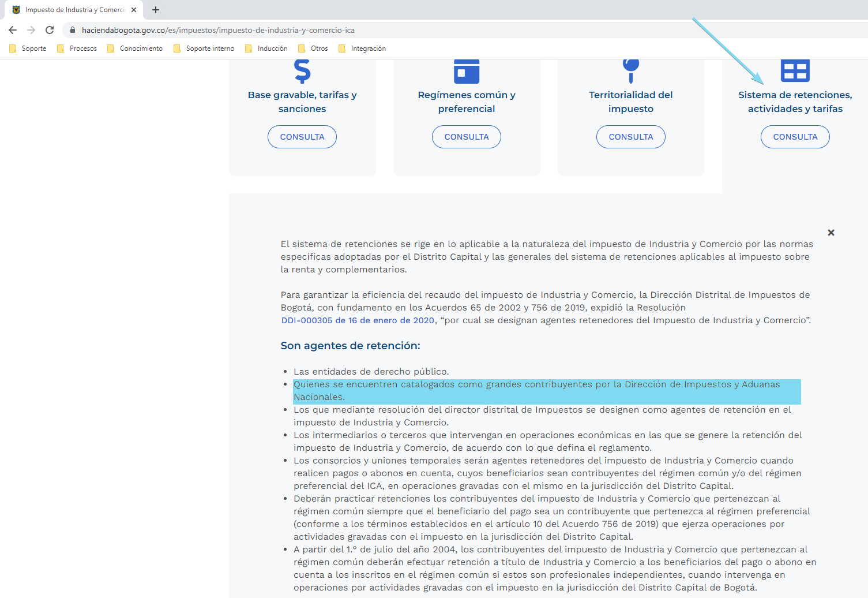Open the Soporte bookmark folder
This screenshot has width=868, height=598.
coord(28,48)
